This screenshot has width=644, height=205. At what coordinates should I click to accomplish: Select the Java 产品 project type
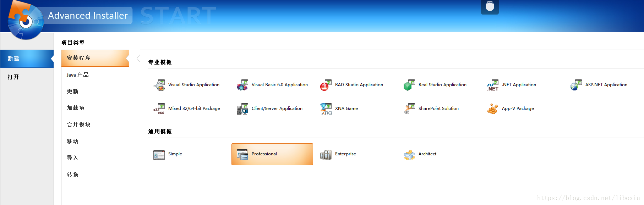click(x=95, y=75)
